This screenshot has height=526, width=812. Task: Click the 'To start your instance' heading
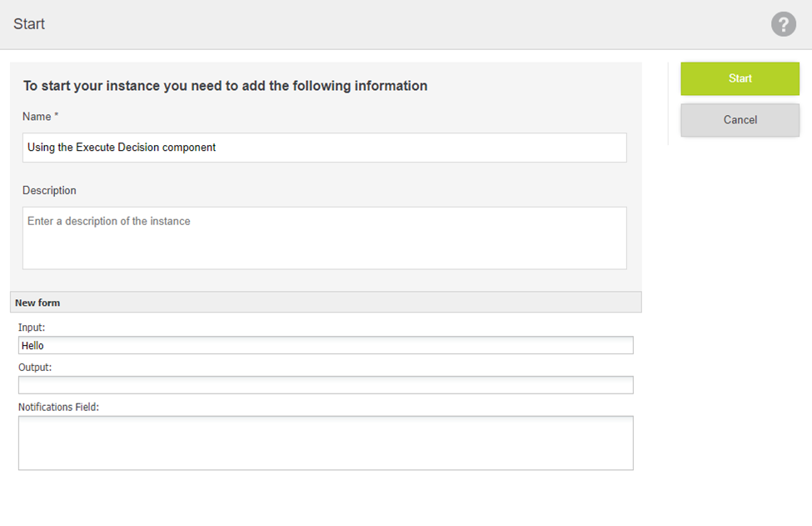coord(225,86)
